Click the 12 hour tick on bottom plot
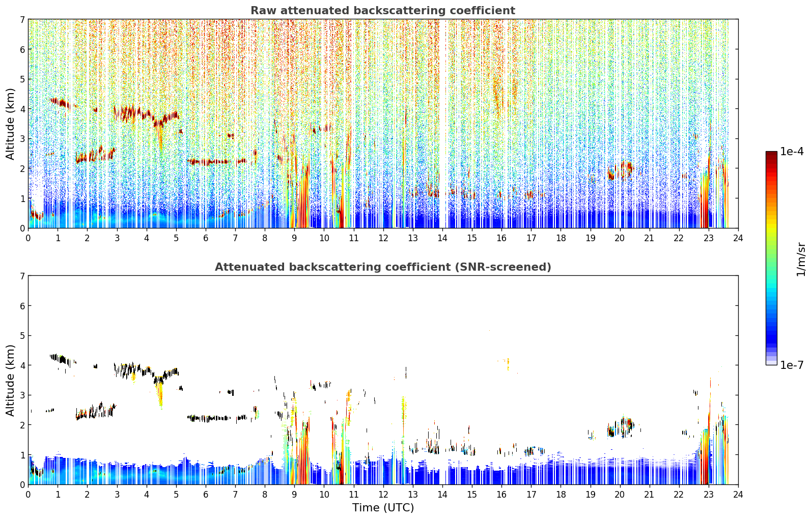 pos(383,494)
